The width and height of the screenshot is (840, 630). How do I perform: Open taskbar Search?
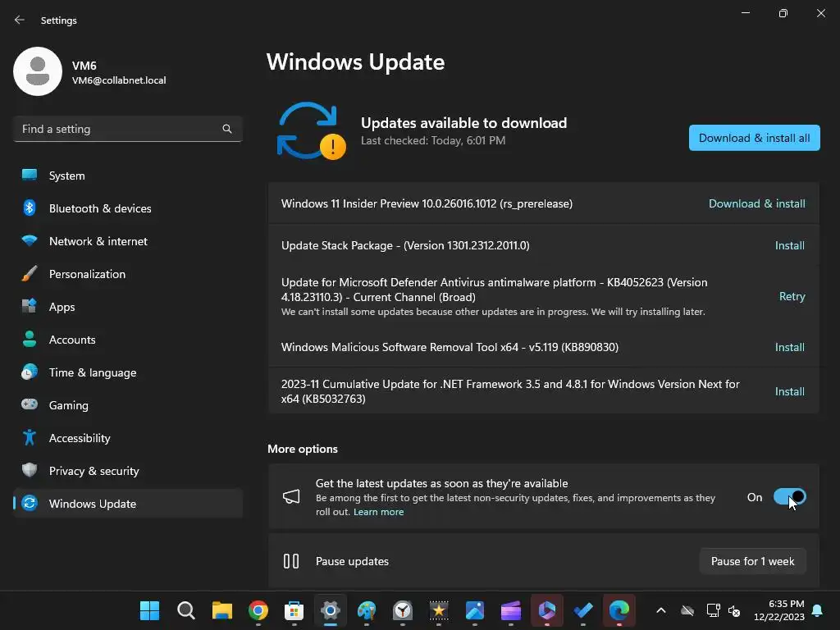point(186,610)
